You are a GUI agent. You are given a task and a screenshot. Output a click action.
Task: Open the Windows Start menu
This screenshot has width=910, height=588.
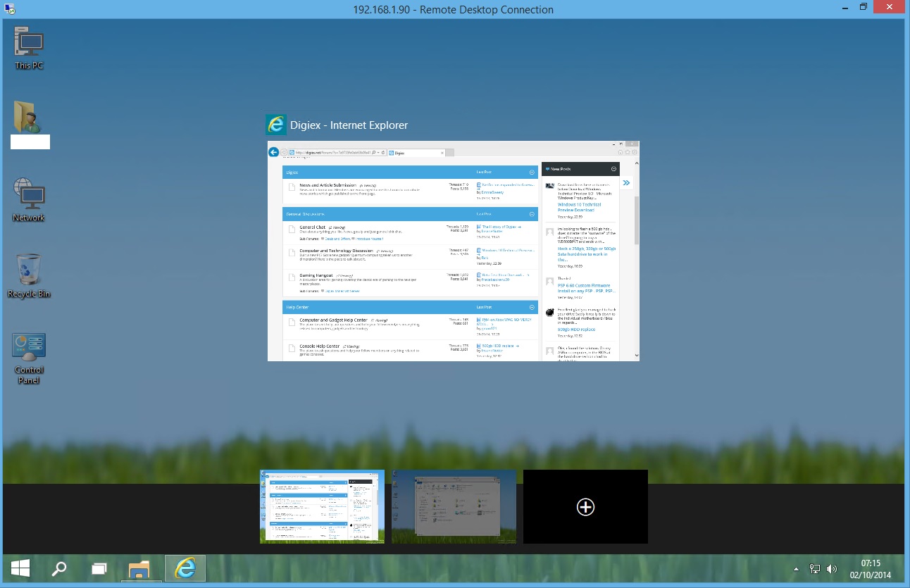coord(20,568)
